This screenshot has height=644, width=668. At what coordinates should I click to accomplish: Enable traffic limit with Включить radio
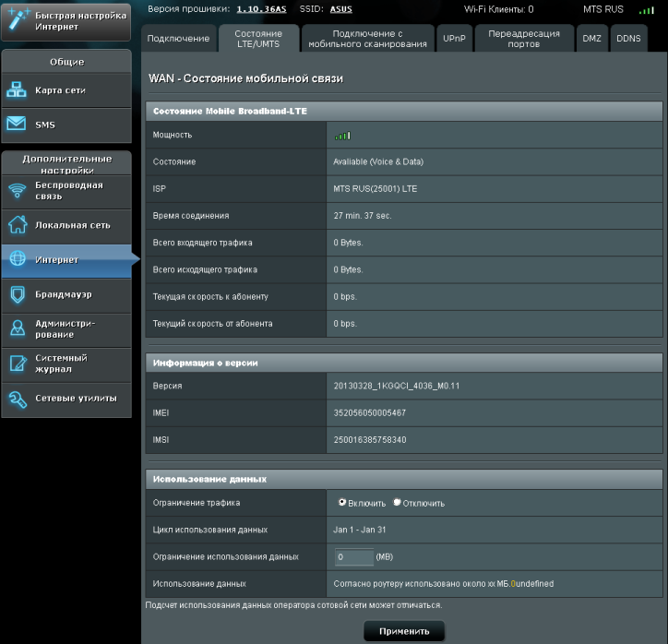click(x=341, y=502)
